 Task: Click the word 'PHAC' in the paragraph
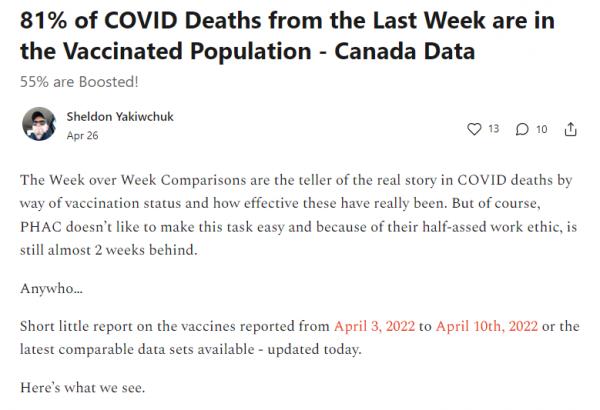click(x=42, y=227)
